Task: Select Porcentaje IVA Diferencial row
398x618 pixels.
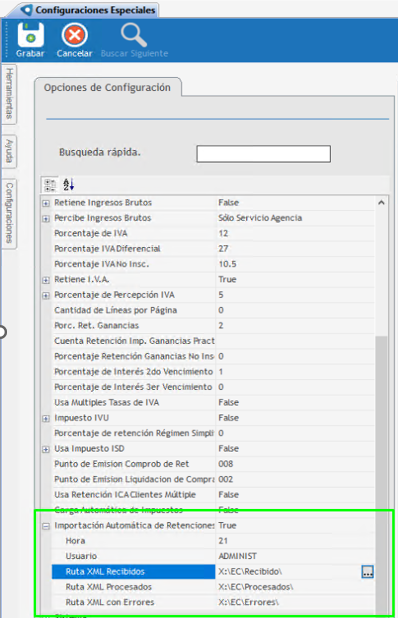Action: (213, 249)
